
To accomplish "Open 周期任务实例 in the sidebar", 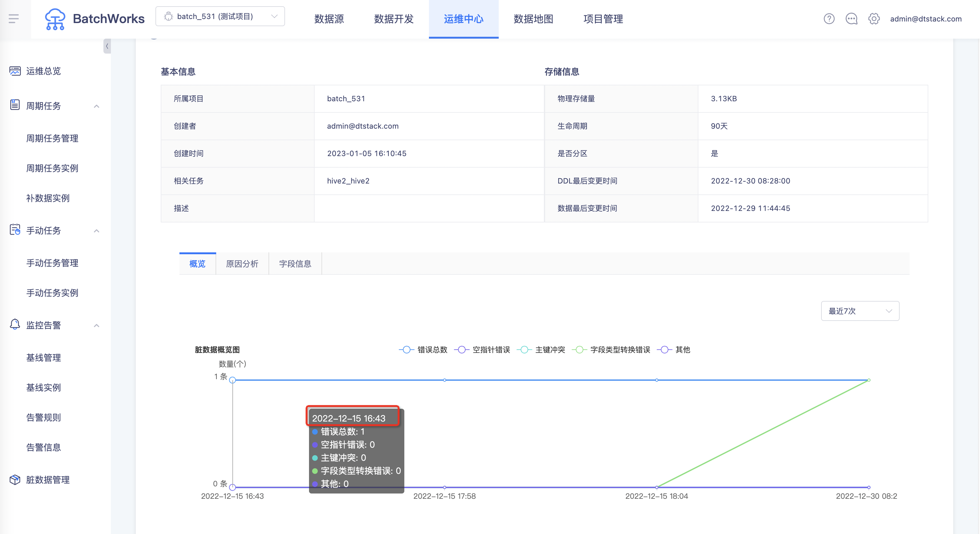I will (52, 168).
